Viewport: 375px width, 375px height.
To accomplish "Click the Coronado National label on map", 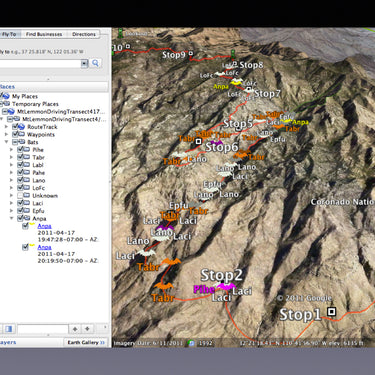I will (342, 202).
